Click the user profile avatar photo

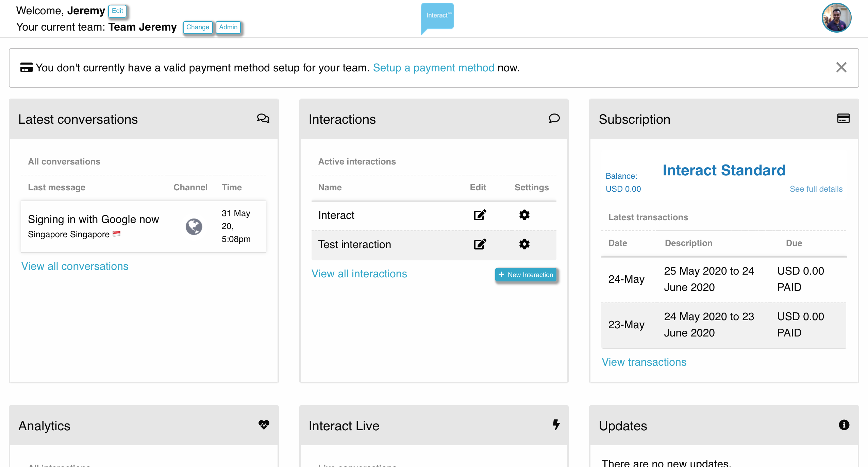[x=836, y=18]
